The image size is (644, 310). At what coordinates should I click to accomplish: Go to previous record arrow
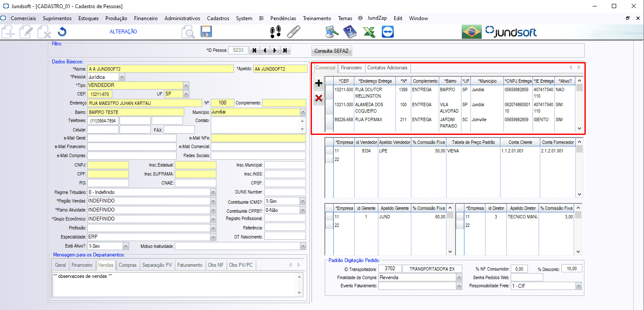pyautogui.click(x=265, y=51)
